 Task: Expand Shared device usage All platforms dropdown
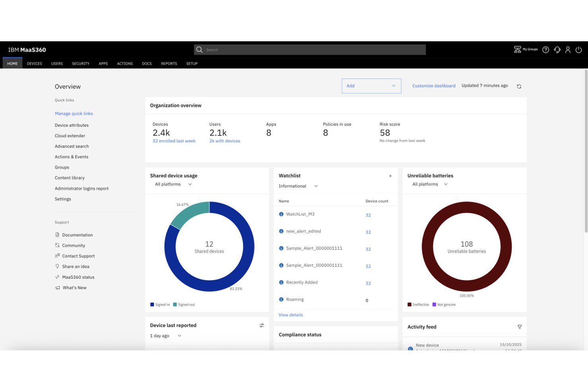click(x=174, y=184)
